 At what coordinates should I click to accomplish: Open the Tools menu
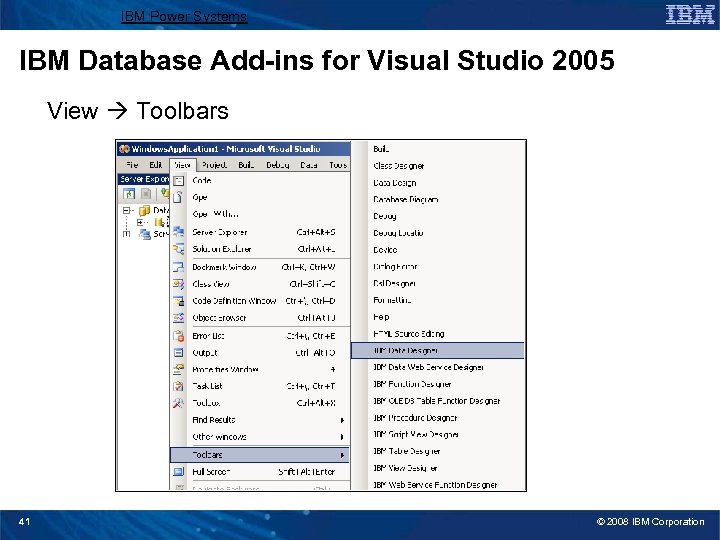point(338,165)
